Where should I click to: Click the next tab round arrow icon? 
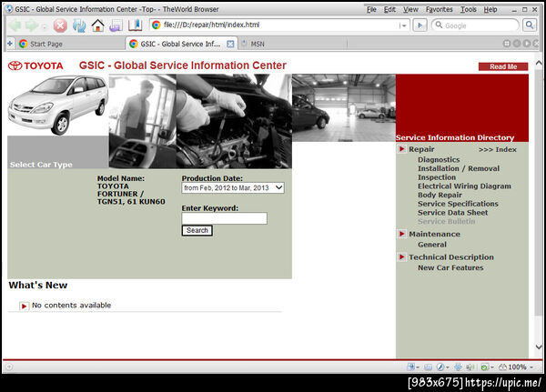pos(527,44)
